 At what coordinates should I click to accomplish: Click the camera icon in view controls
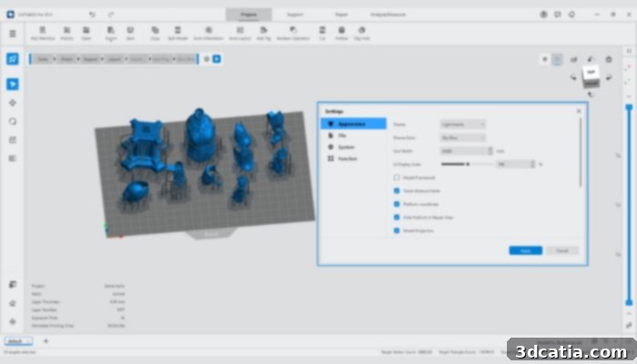click(573, 59)
